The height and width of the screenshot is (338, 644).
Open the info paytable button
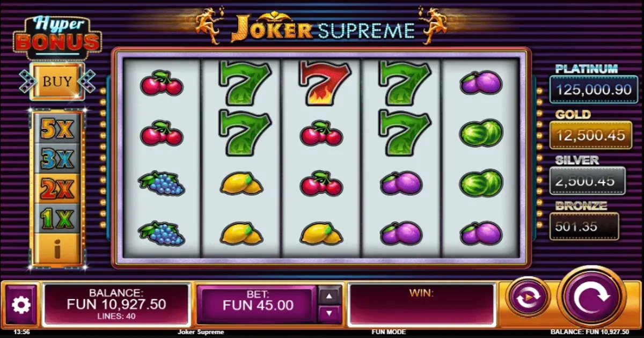click(57, 248)
